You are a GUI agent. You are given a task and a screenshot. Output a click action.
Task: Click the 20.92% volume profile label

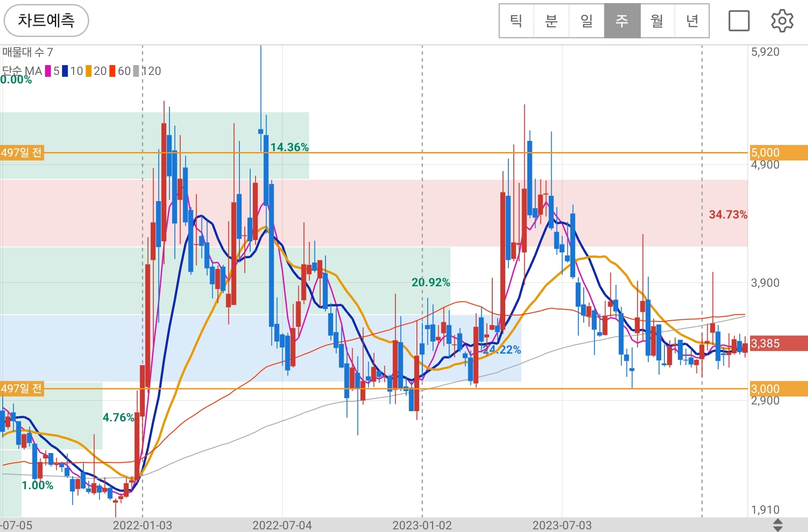tap(431, 282)
